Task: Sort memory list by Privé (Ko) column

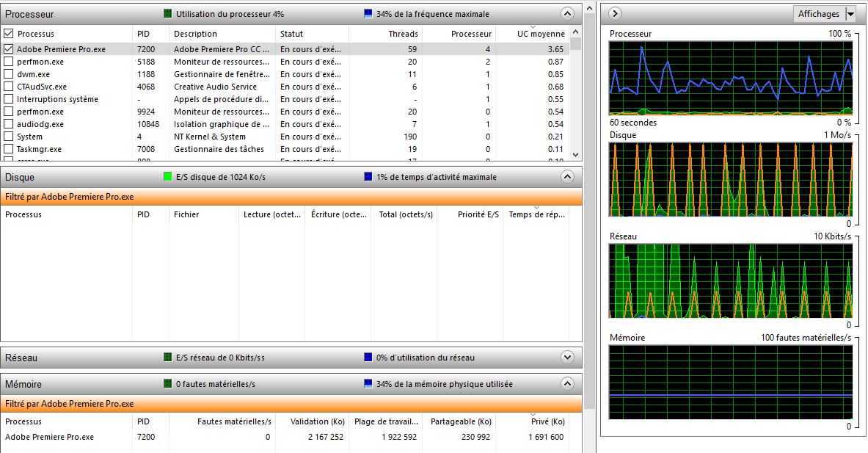Action: tap(548, 421)
